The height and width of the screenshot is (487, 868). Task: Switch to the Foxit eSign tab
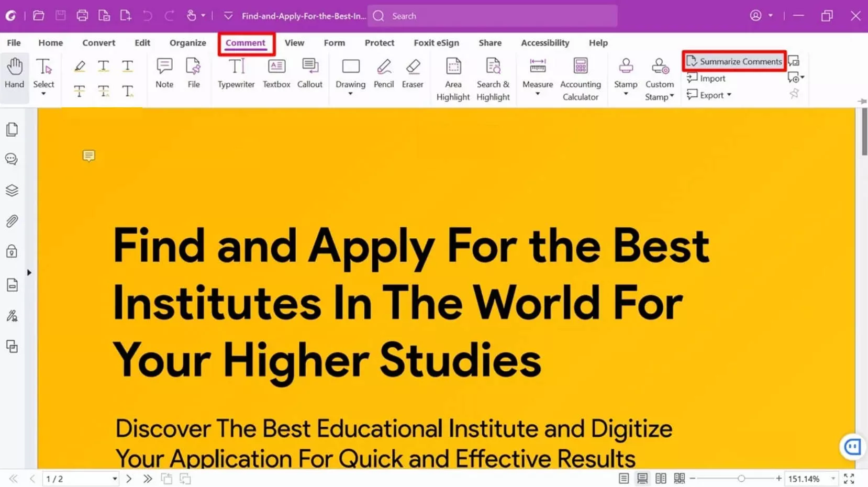pos(436,43)
